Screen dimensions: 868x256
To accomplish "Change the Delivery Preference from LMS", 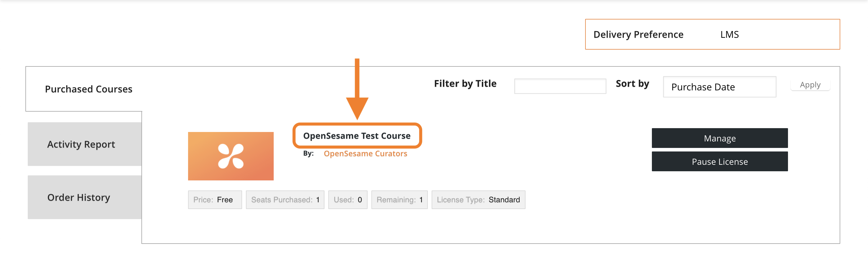I will click(730, 34).
